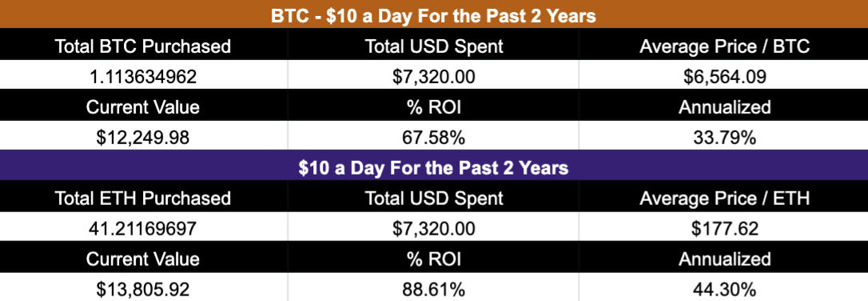Select the $177.62 average price cell
This screenshot has height=301, width=868.
pyautogui.click(x=724, y=227)
